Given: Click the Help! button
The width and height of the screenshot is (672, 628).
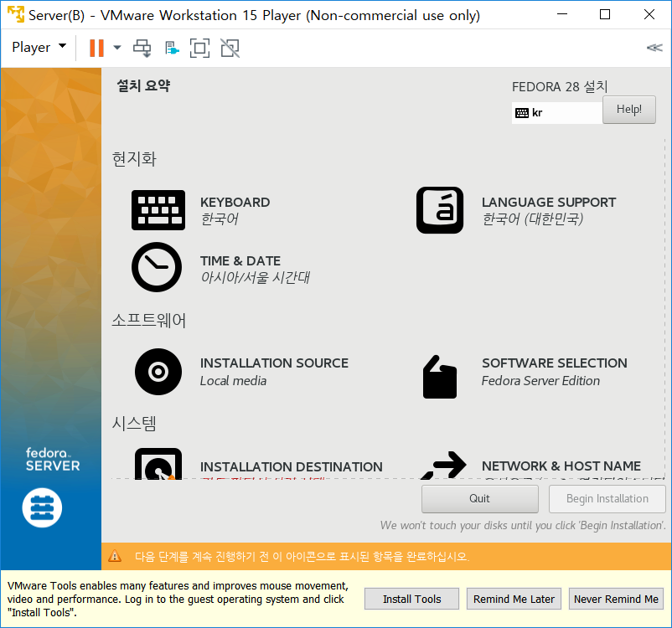Looking at the screenshot, I should (629, 110).
